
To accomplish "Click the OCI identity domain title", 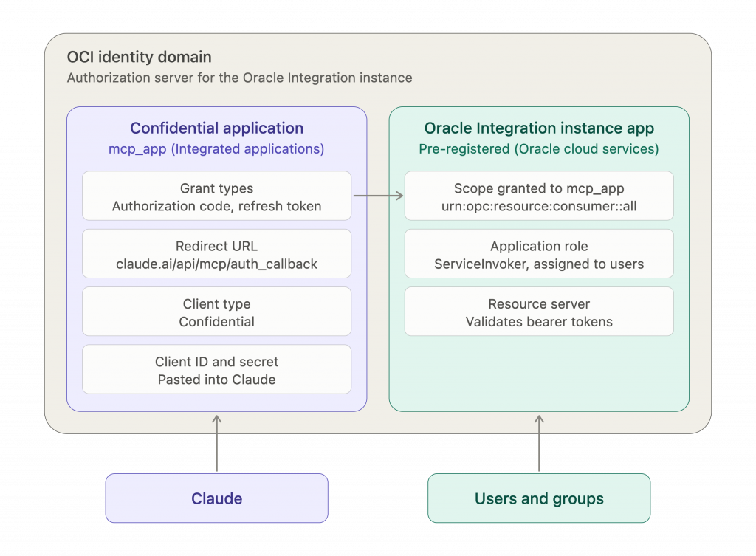I will coord(139,57).
